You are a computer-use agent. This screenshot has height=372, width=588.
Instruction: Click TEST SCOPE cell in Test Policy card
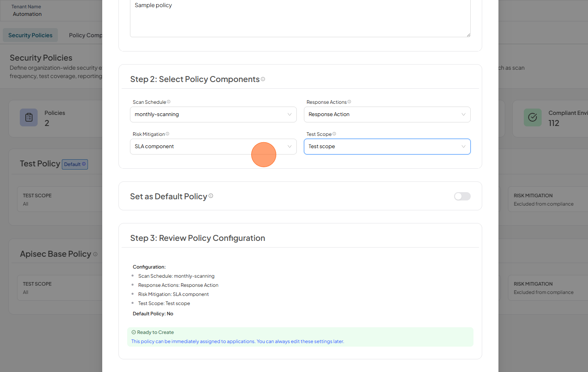coord(59,199)
